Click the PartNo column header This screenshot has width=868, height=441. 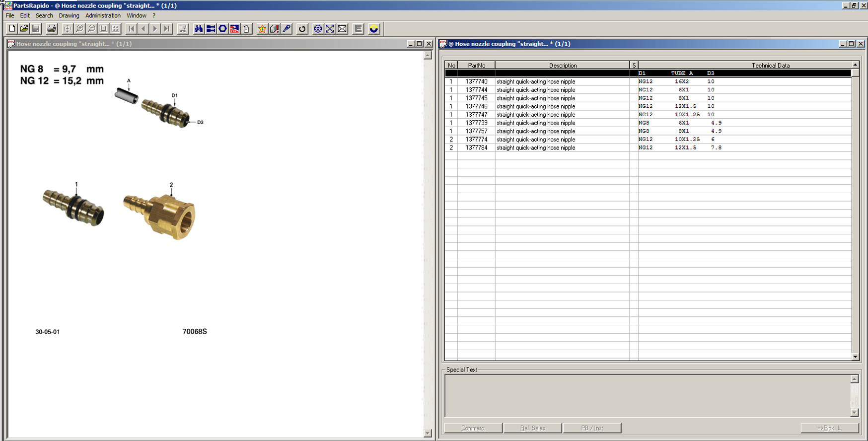tap(476, 65)
